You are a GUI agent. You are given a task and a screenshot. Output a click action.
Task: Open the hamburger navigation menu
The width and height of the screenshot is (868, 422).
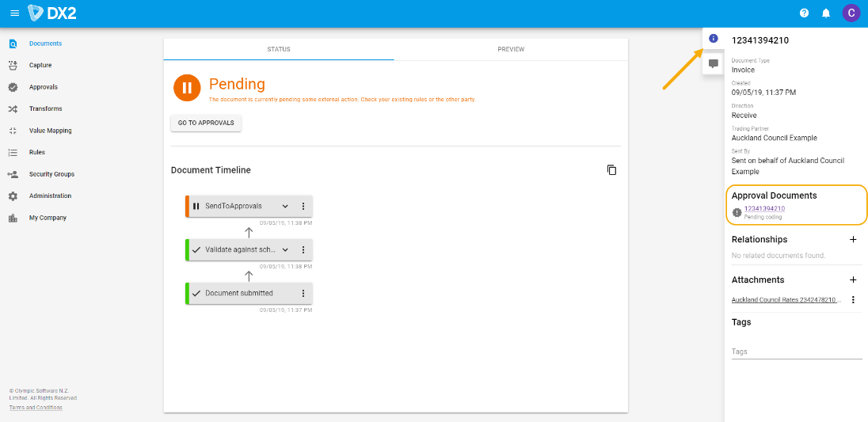(x=14, y=13)
